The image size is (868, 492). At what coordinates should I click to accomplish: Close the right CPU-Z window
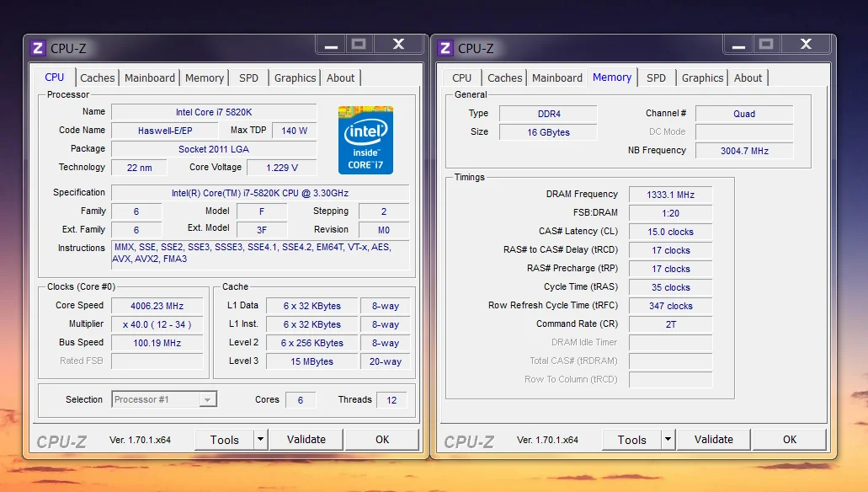pyautogui.click(x=806, y=45)
